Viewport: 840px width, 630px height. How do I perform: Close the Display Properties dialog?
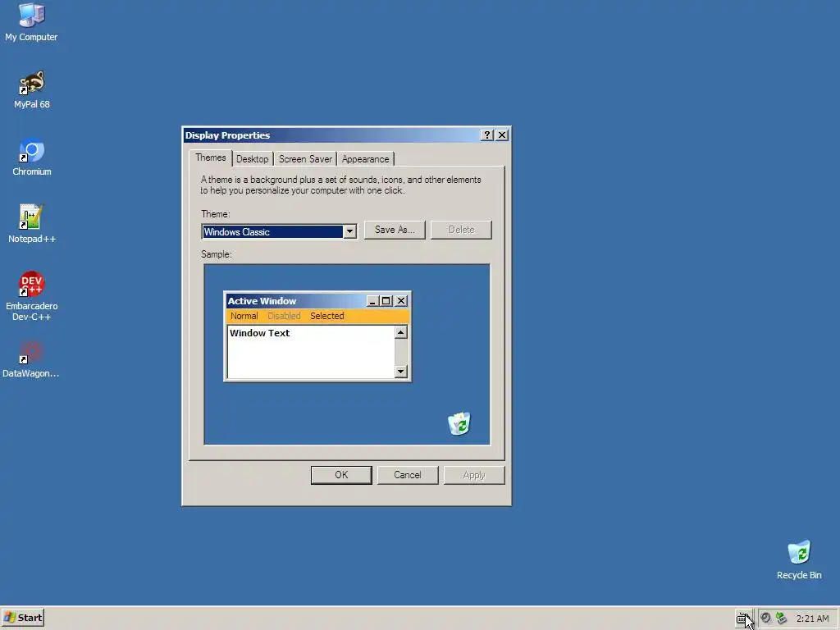(x=502, y=135)
